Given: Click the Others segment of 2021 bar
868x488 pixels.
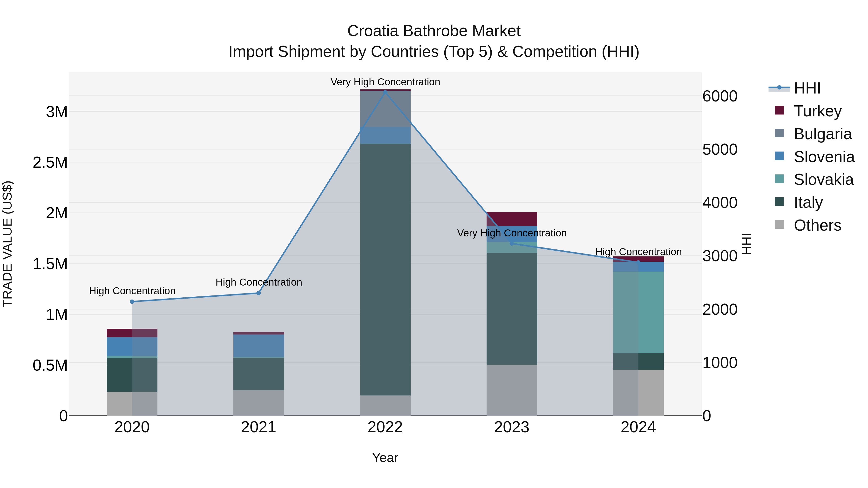Looking at the screenshot, I should tap(259, 403).
